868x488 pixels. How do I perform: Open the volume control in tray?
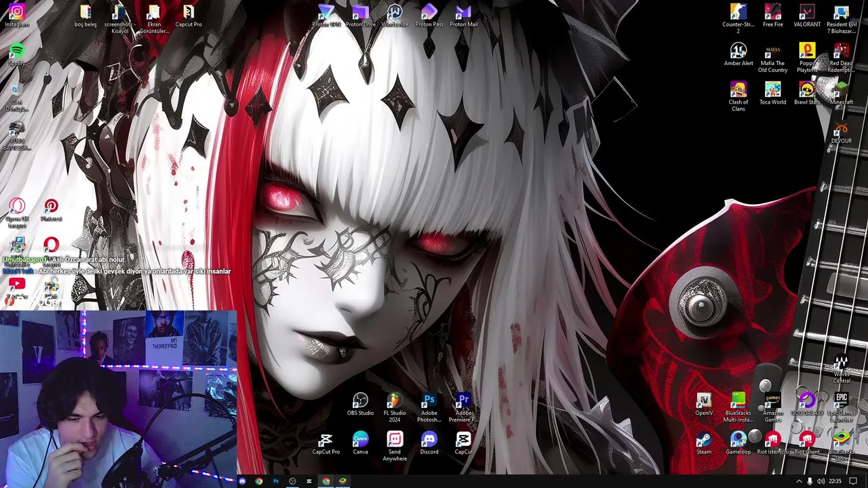(x=821, y=481)
